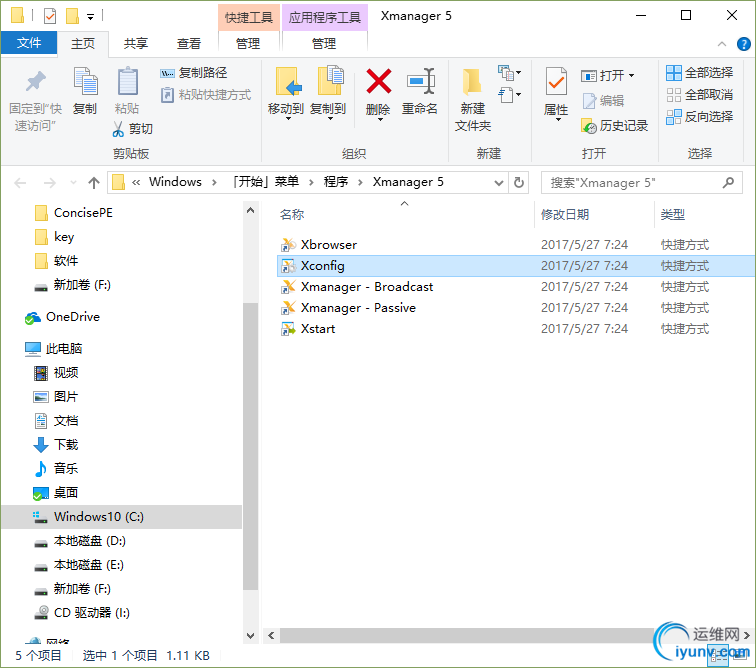Select Windows10 (C:) drive
This screenshot has height=668, width=756.
[122, 517]
